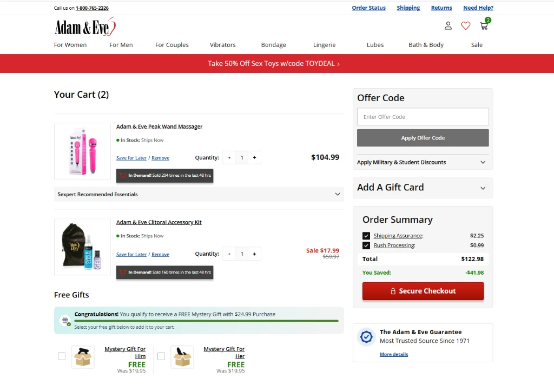Open the For Couples menu

pyautogui.click(x=172, y=45)
